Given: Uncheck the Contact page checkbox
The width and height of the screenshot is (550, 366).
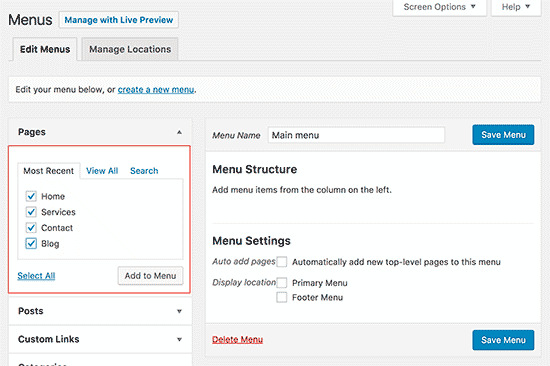Looking at the screenshot, I should point(31,227).
